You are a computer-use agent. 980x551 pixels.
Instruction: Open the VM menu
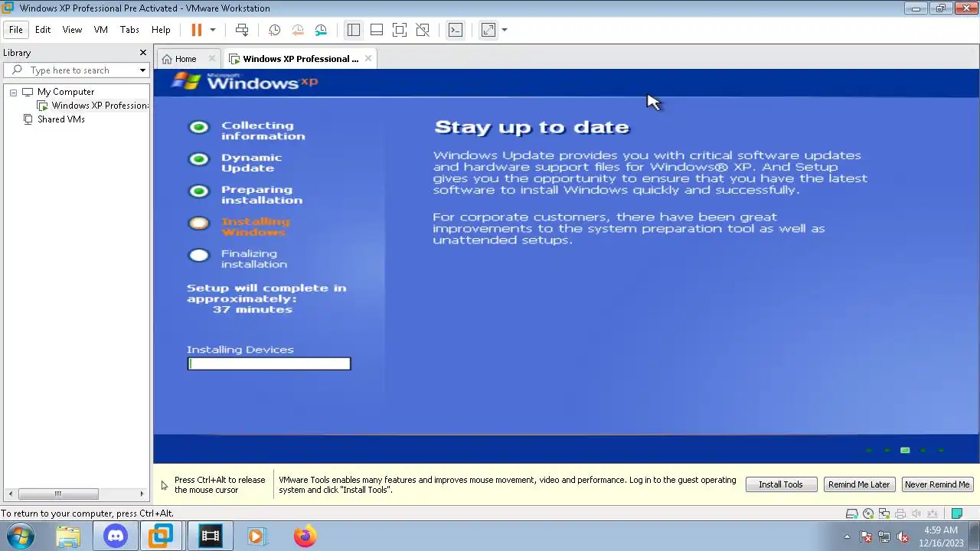click(100, 30)
